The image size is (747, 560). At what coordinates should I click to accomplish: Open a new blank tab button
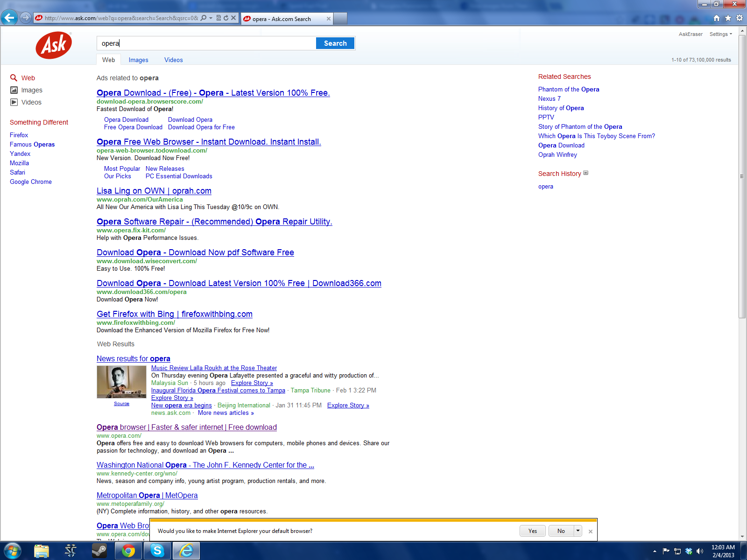(x=340, y=19)
